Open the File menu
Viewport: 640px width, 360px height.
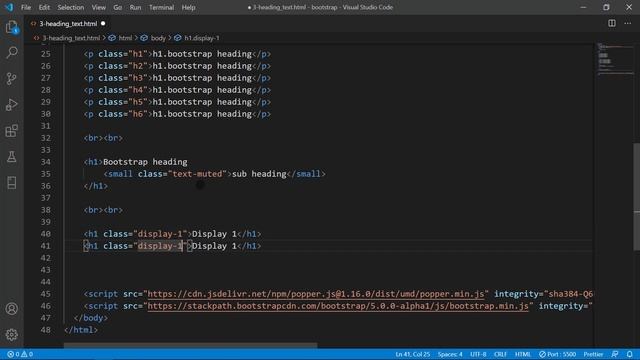(26, 7)
